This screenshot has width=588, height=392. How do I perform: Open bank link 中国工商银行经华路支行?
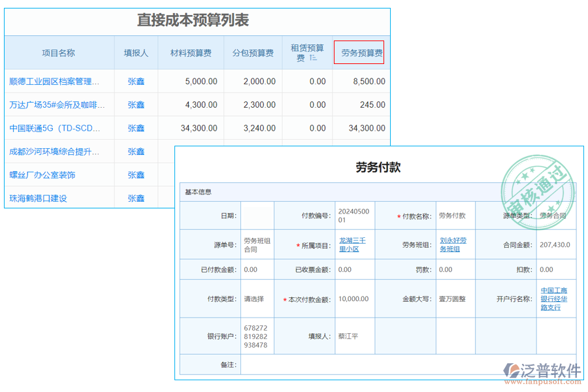tap(555, 299)
